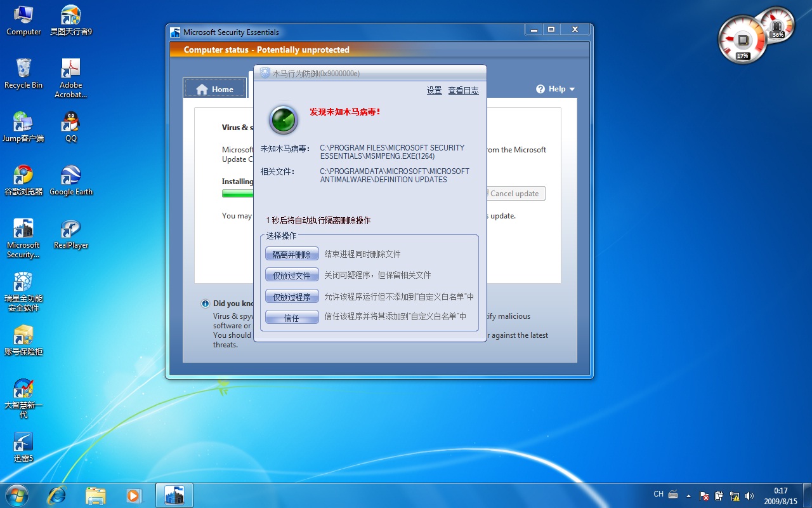Select the Jump客户端 desktop icon

pos(23,127)
